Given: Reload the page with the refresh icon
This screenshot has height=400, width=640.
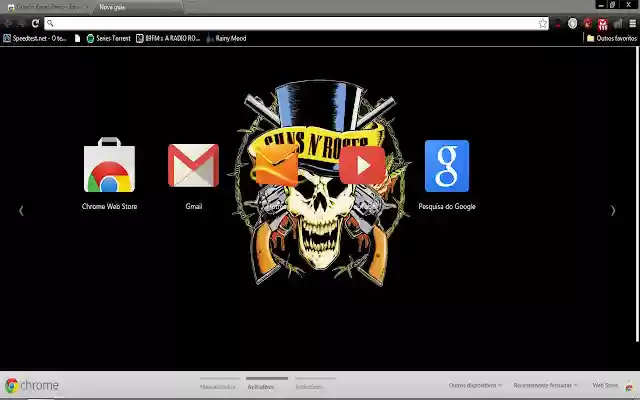Looking at the screenshot, I should [36, 23].
